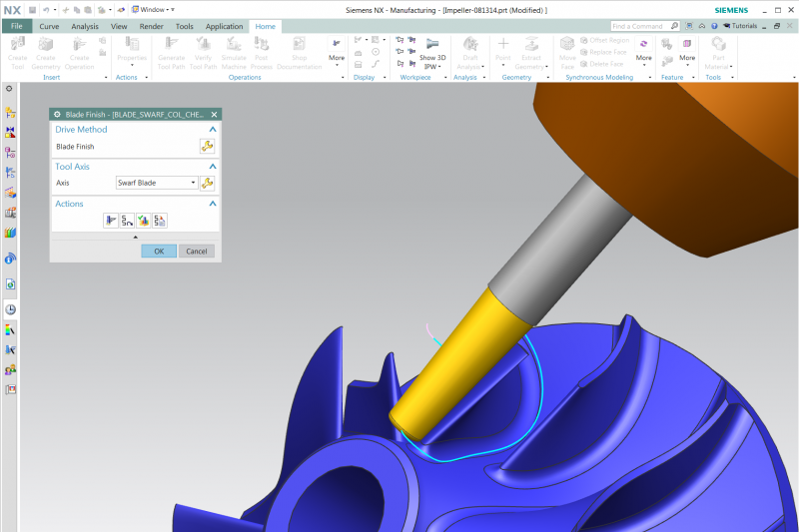Open the Feature More dropdown
Viewport: 799px width, 532px height.
pos(687,53)
